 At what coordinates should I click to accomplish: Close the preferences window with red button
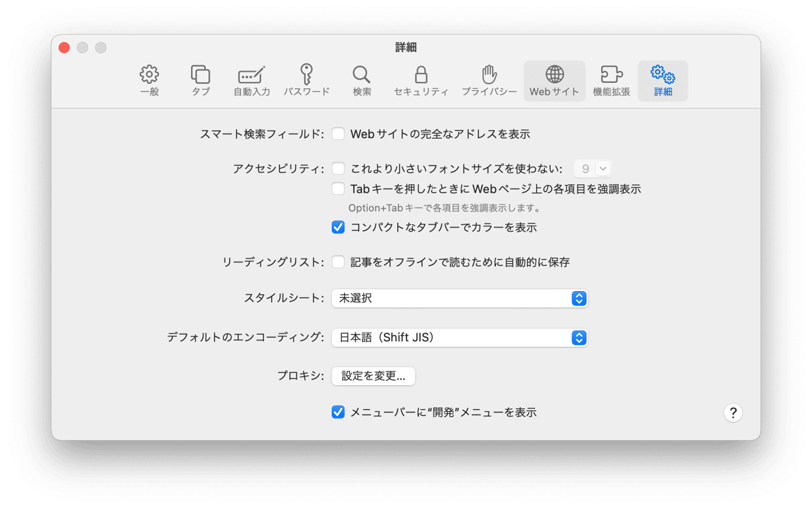[64, 47]
